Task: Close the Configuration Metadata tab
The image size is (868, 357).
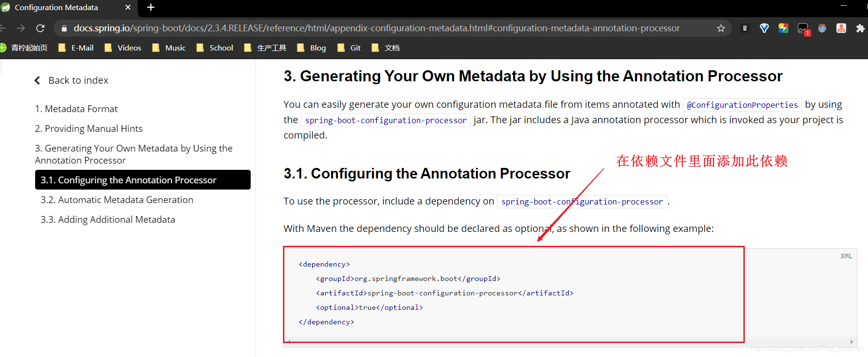Action: (x=128, y=7)
